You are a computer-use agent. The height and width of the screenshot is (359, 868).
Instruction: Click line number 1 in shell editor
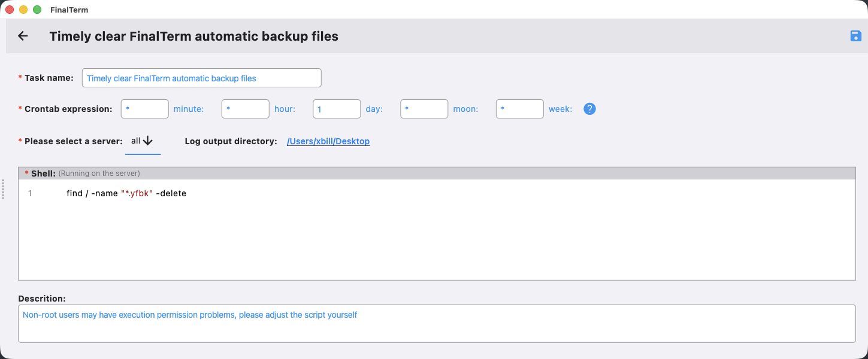point(30,193)
